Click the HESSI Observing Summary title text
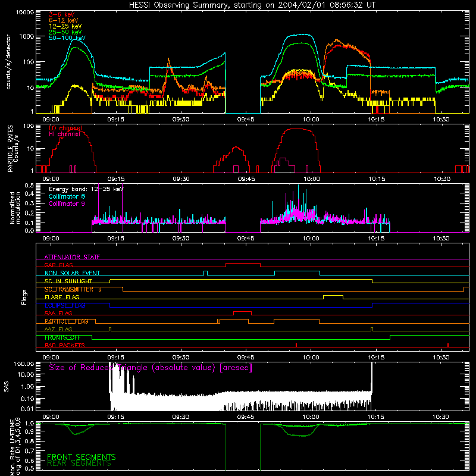 pyautogui.click(x=252, y=5)
